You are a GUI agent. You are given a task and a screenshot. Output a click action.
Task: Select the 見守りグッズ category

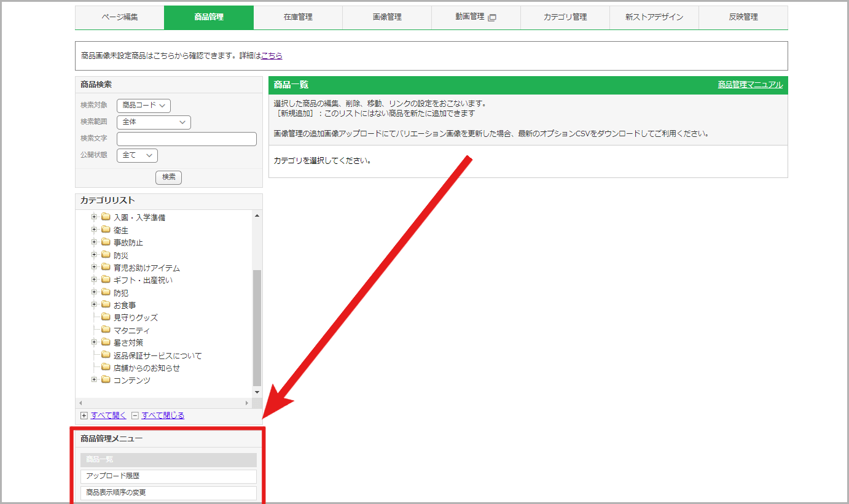click(136, 318)
